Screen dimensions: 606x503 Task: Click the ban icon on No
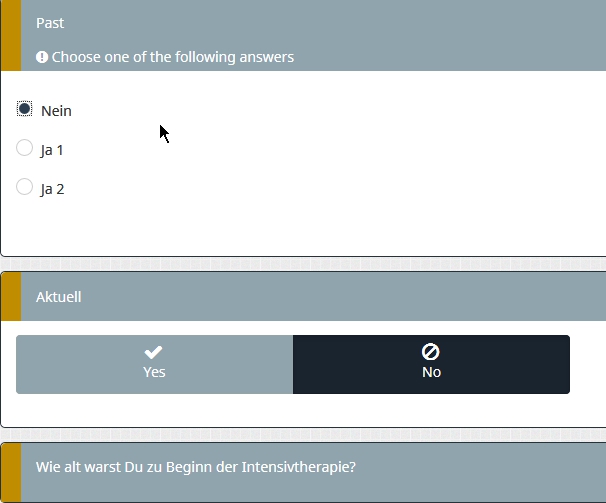431,352
